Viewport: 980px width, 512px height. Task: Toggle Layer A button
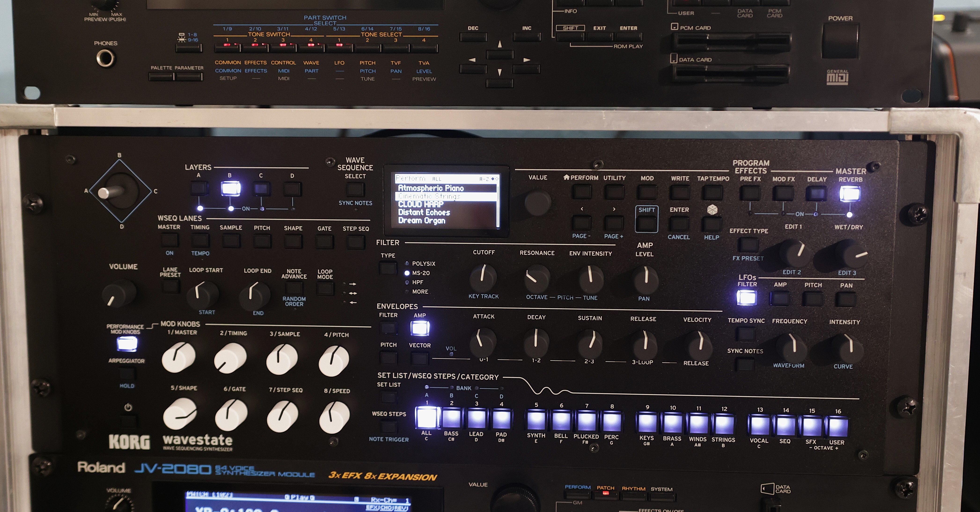coord(199,189)
